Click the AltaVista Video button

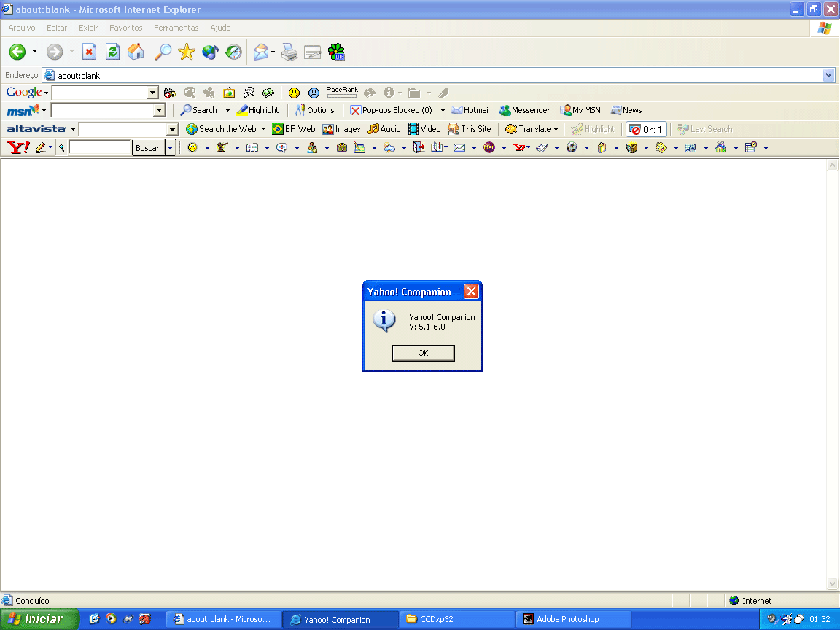(424, 129)
